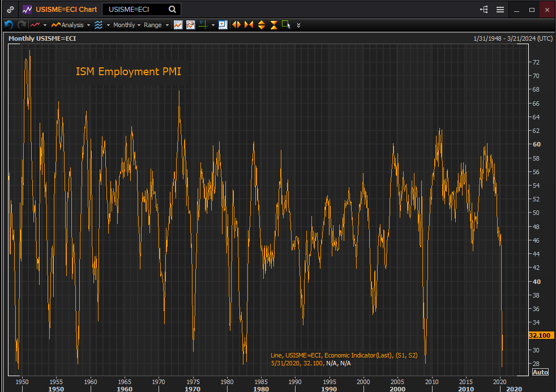Toggle the Auto scale button

[540, 372]
